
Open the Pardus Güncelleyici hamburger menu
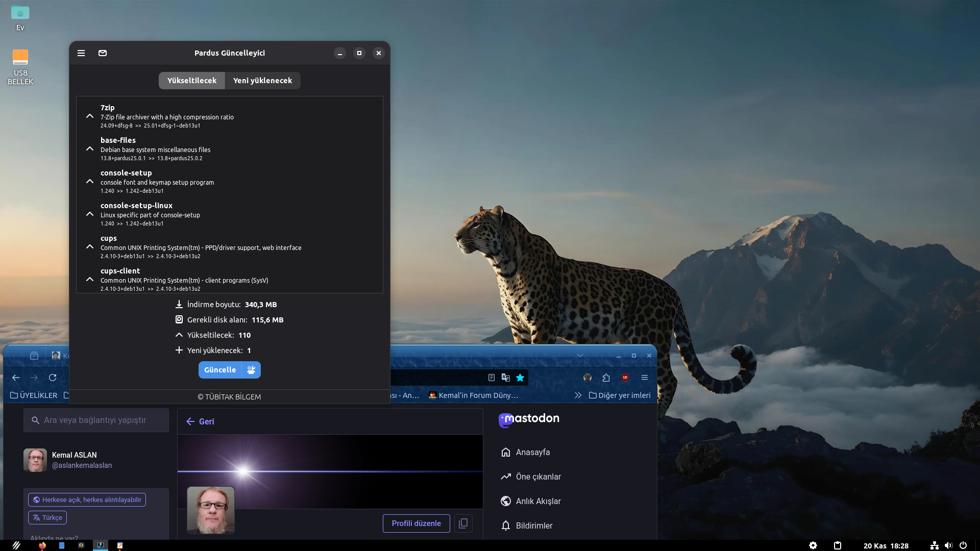[x=81, y=53]
